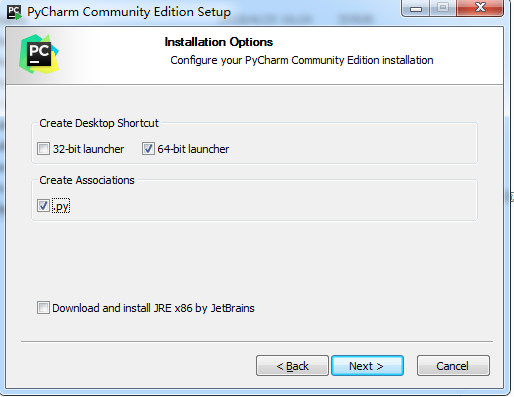Click the PyCharm title bar icon

pos(14,12)
